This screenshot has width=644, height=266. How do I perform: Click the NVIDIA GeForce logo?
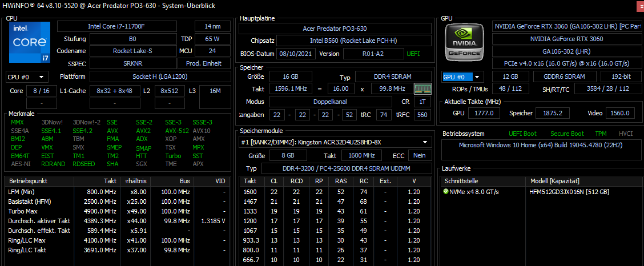pos(465,42)
